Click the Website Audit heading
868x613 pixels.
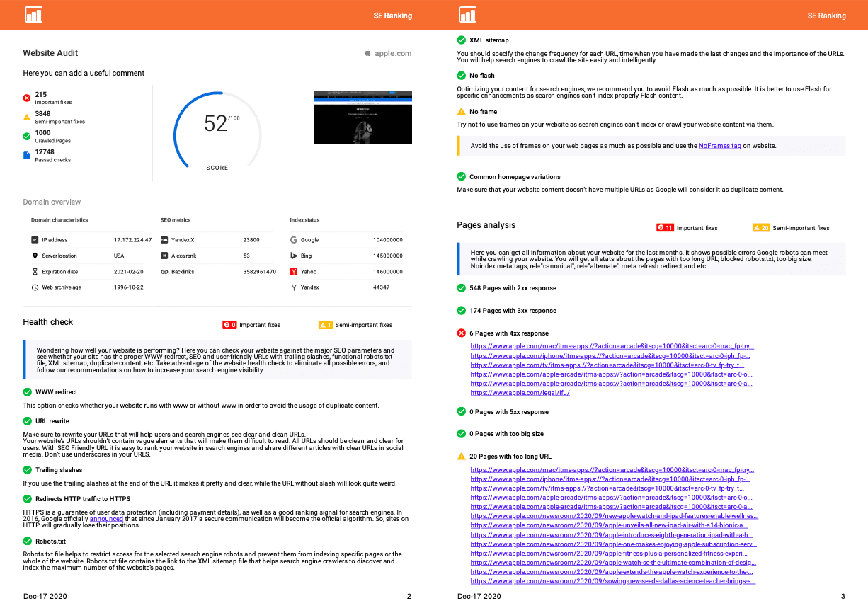click(x=50, y=53)
